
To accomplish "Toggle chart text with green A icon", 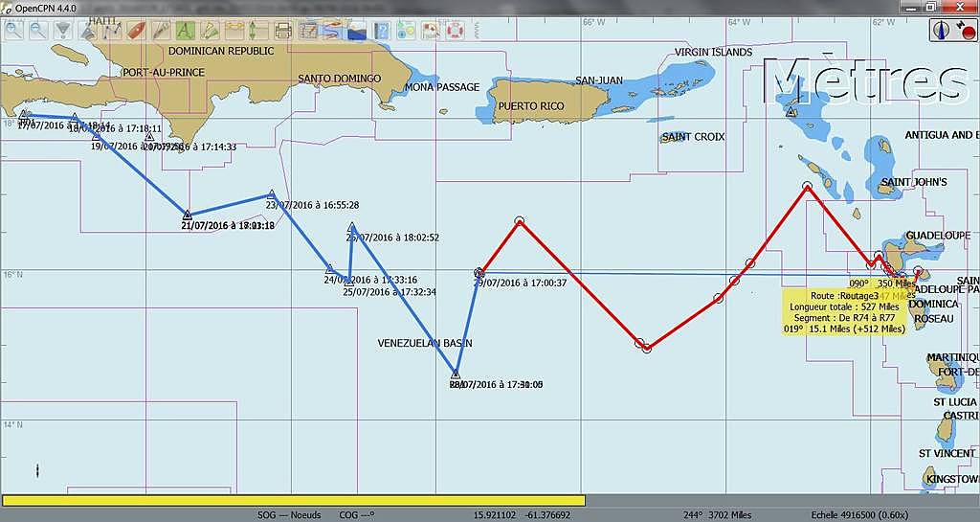I will click(x=185, y=30).
